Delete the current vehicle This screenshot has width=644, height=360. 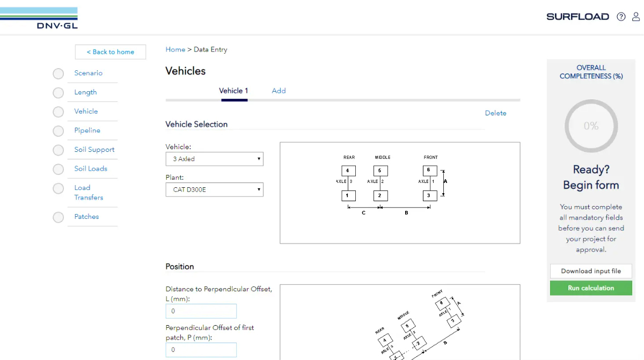tap(495, 113)
